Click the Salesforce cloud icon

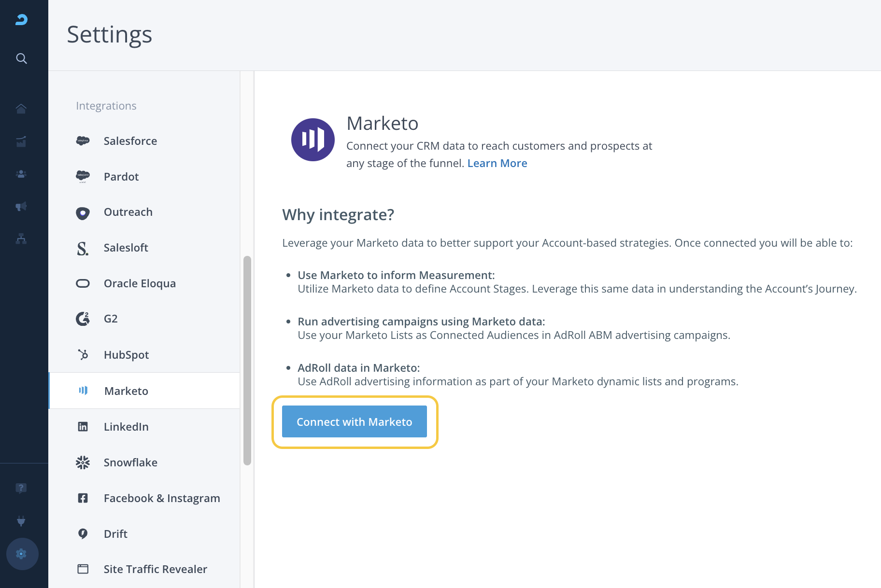[83, 141]
